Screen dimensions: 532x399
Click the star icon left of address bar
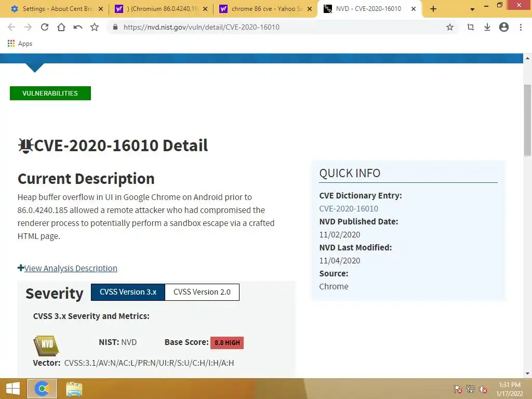coord(95,27)
